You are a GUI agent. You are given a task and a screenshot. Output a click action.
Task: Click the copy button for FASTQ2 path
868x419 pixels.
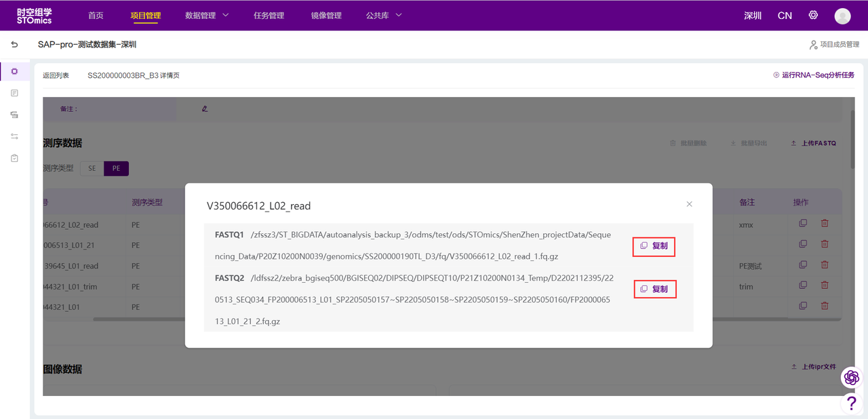click(654, 290)
